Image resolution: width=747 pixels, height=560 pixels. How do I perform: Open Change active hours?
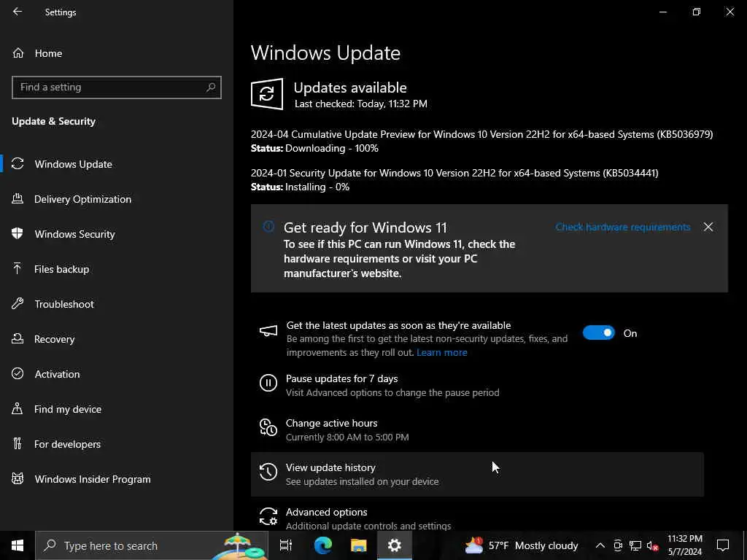[477, 429]
